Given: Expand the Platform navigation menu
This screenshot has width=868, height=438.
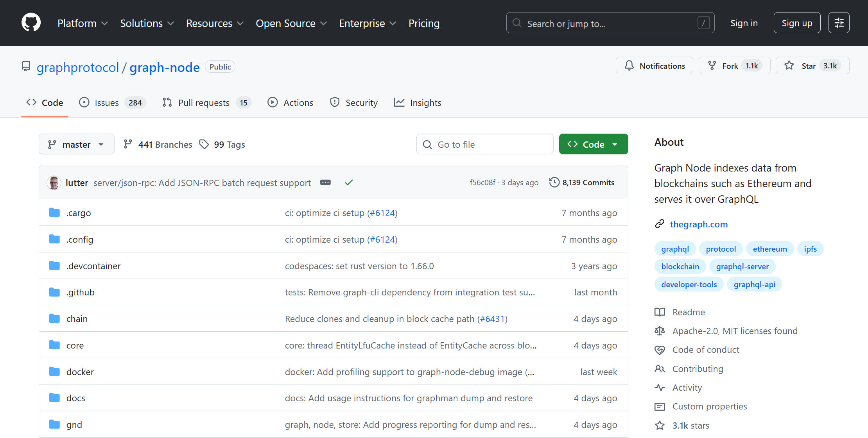Looking at the screenshot, I should [x=82, y=23].
